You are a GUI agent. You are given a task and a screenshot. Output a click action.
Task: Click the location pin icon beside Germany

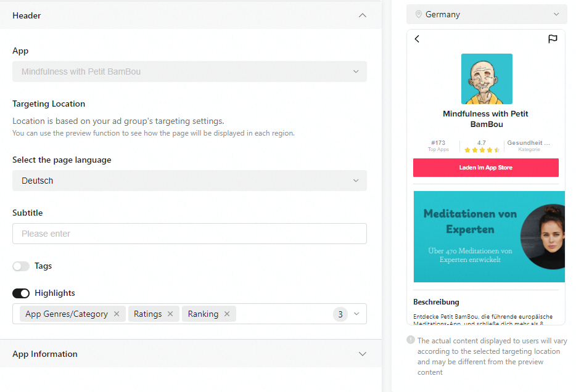[x=418, y=14]
